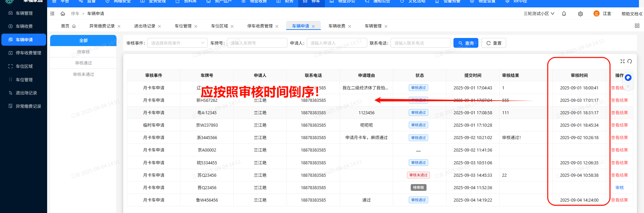Focus the 申请人 input field
The image size is (644, 213).
pyautogui.click(x=337, y=43)
